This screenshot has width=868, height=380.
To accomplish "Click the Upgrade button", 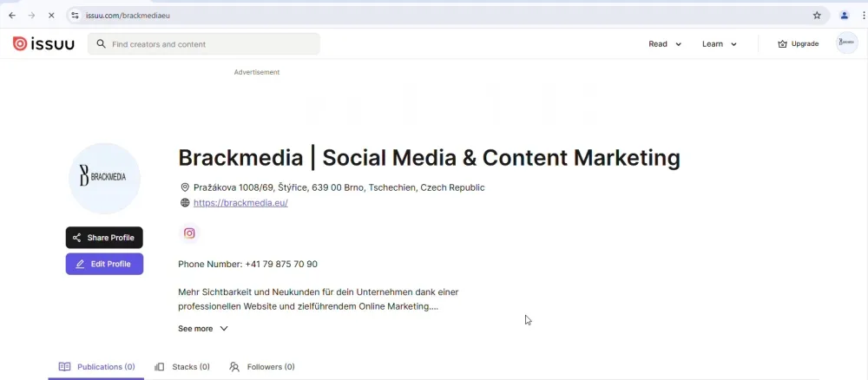I will tap(798, 43).
